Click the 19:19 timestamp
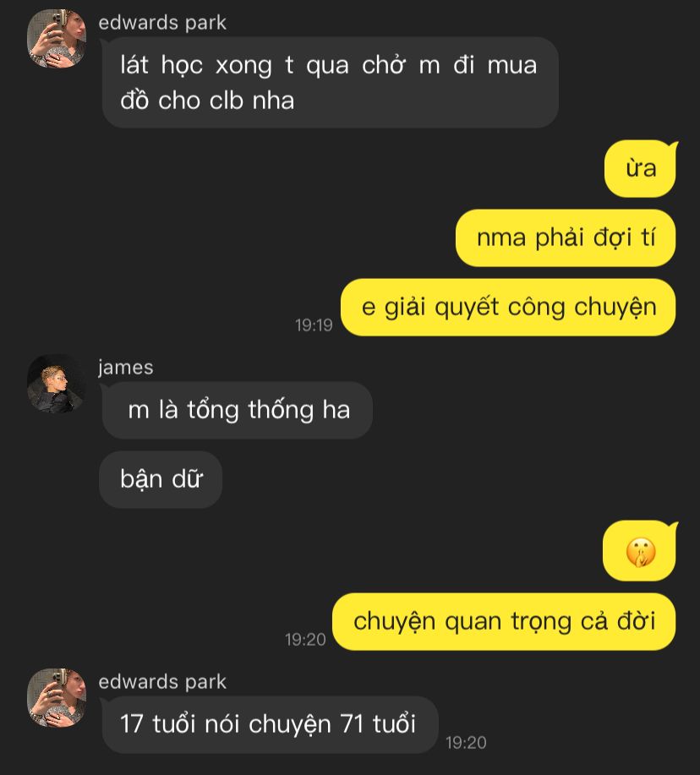 point(314,325)
